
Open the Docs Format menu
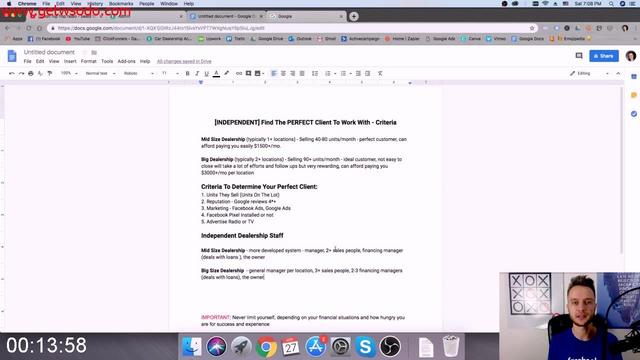89,61
